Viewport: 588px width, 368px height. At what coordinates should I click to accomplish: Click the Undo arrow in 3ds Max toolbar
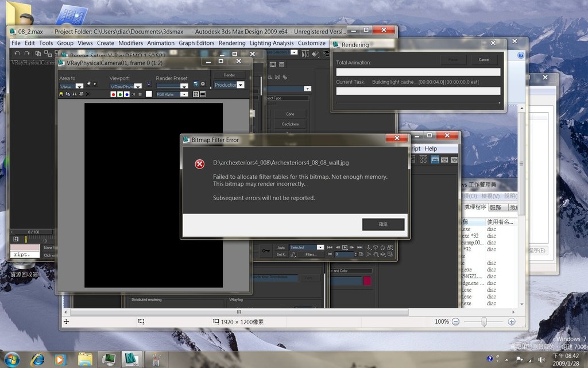[x=17, y=53]
